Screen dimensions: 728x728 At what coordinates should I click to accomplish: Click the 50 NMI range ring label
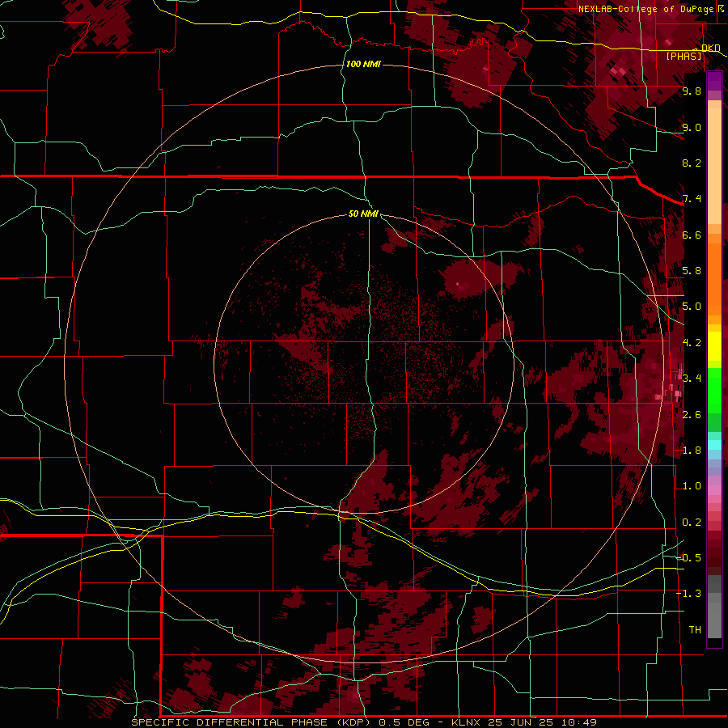(363, 214)
